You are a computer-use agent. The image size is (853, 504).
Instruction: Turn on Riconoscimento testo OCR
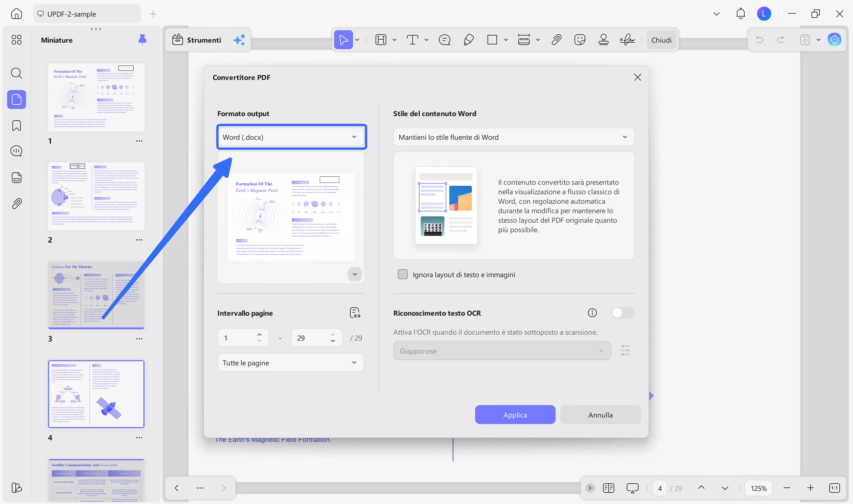click(623, 312)
